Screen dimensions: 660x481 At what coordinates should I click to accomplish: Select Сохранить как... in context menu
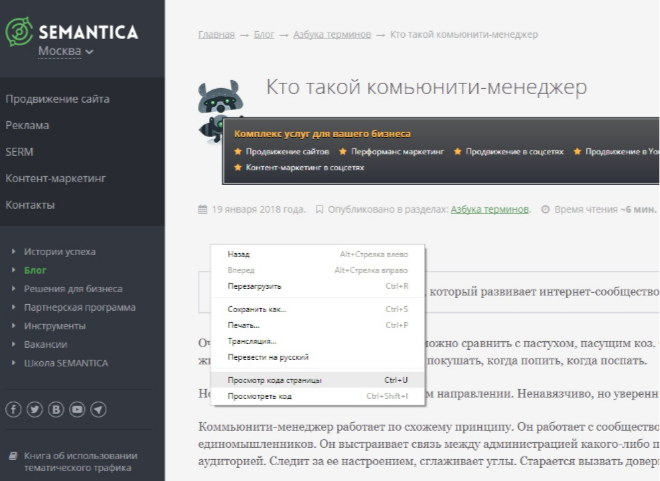point(257,309)
